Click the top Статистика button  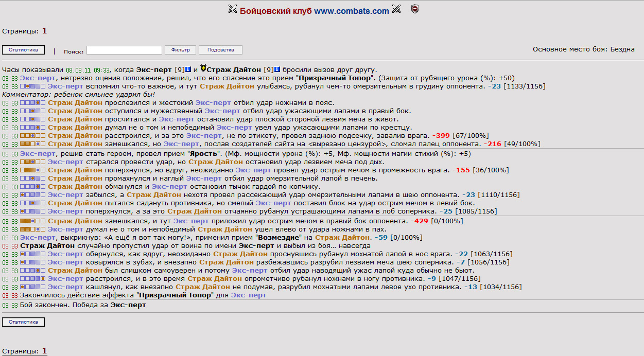tap(23, 50)
